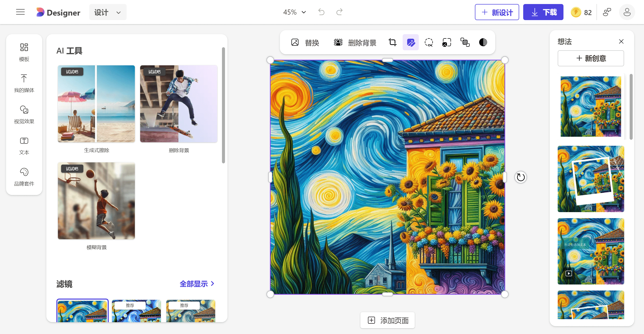Click the 全部显示 filters link
Screen dimensions: 644x334
(x=197, y=284)
